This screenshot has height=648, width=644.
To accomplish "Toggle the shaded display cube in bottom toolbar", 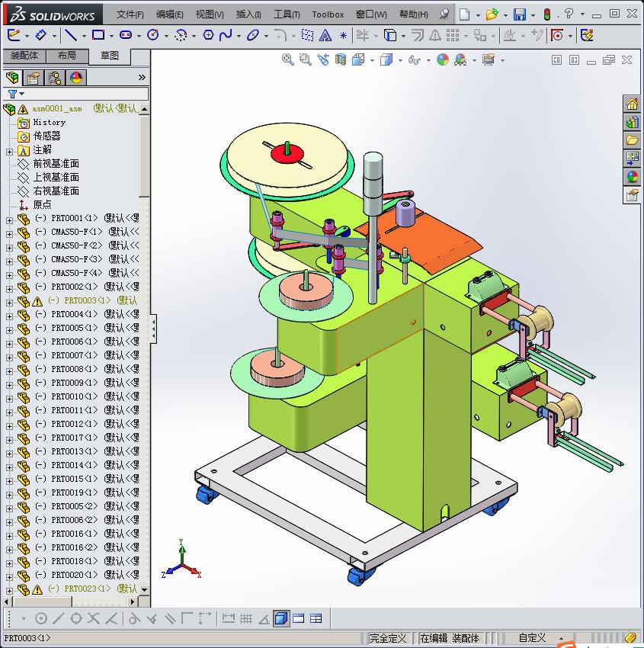I will tap(281, 618).
